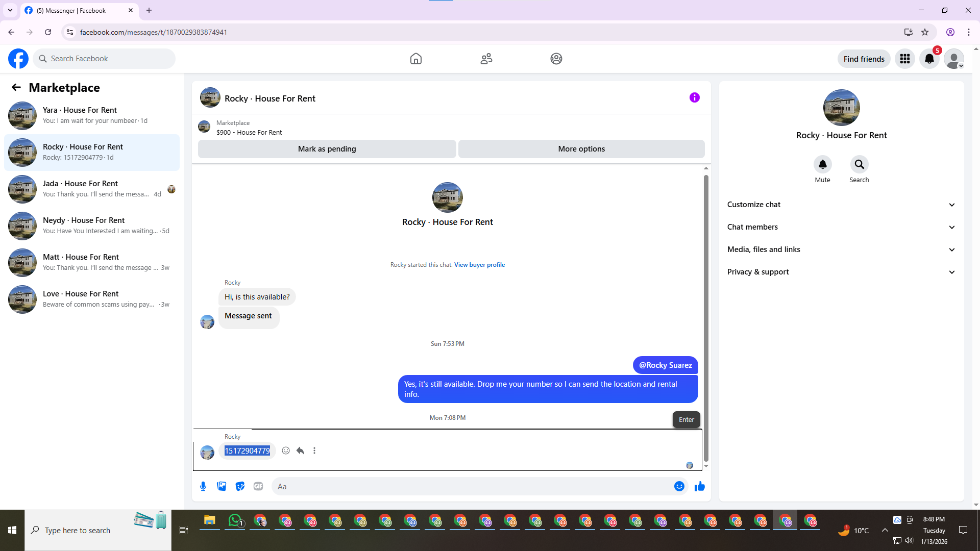Image resolution: width=980 pixels, height=551 pixels.
Task: React to Rocky's phone number message
Action: coord(286,450)
